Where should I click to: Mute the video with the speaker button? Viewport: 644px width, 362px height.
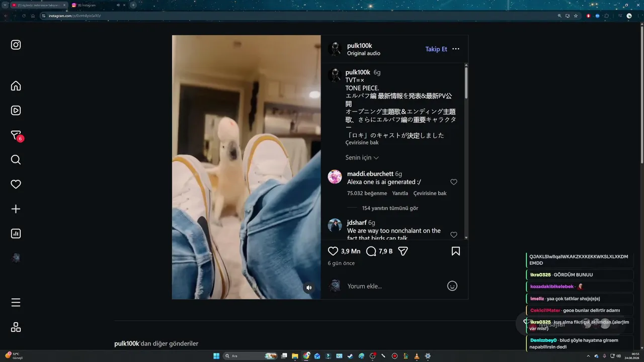309,288
